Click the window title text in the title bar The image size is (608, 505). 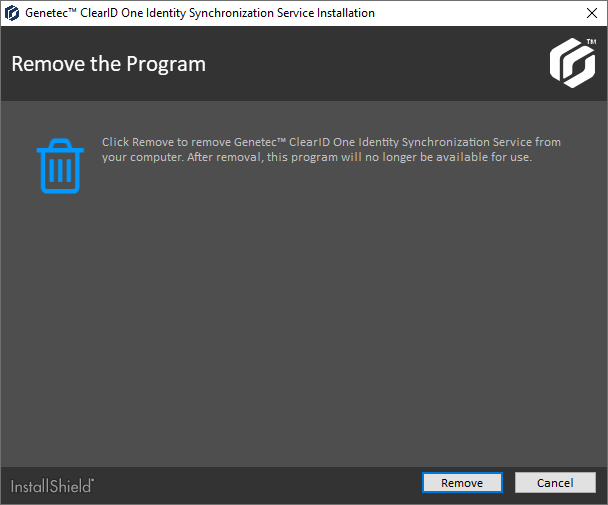click(200, 13)
